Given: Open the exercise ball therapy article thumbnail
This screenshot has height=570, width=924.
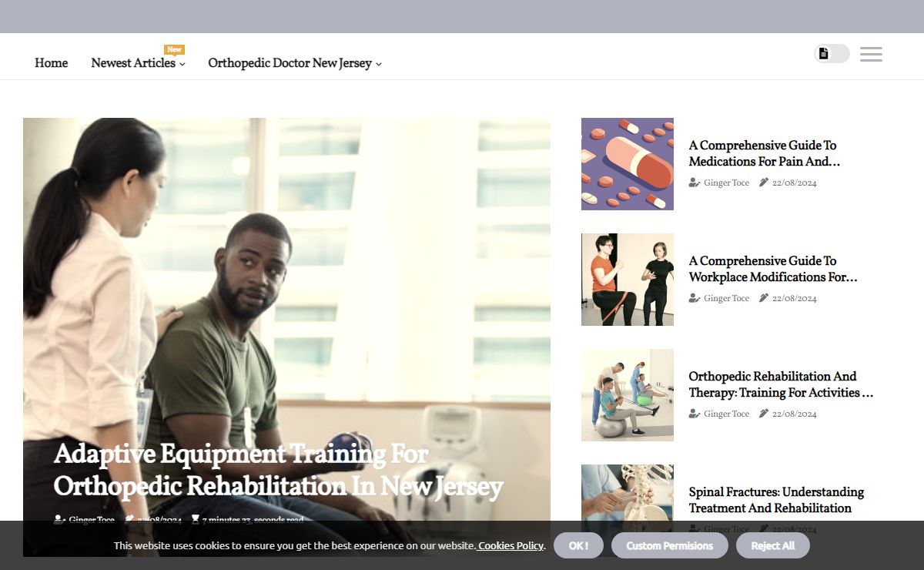Looking at the screenshot, I should [628, 395].
